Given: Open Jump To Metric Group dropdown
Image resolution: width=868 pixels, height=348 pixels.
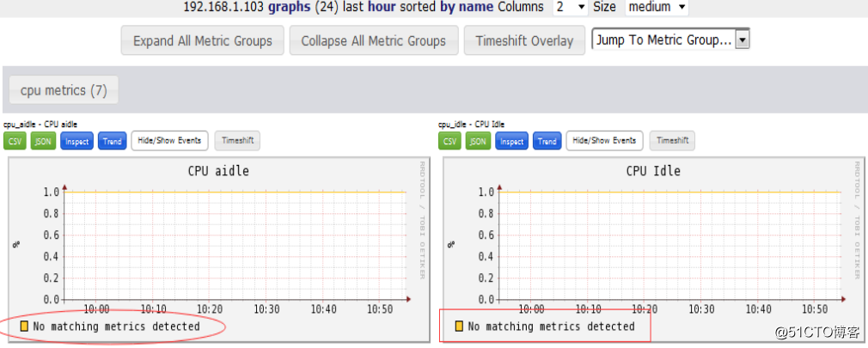Looking at the screenshot, I should pyautogui.click(x=671, y=40).
